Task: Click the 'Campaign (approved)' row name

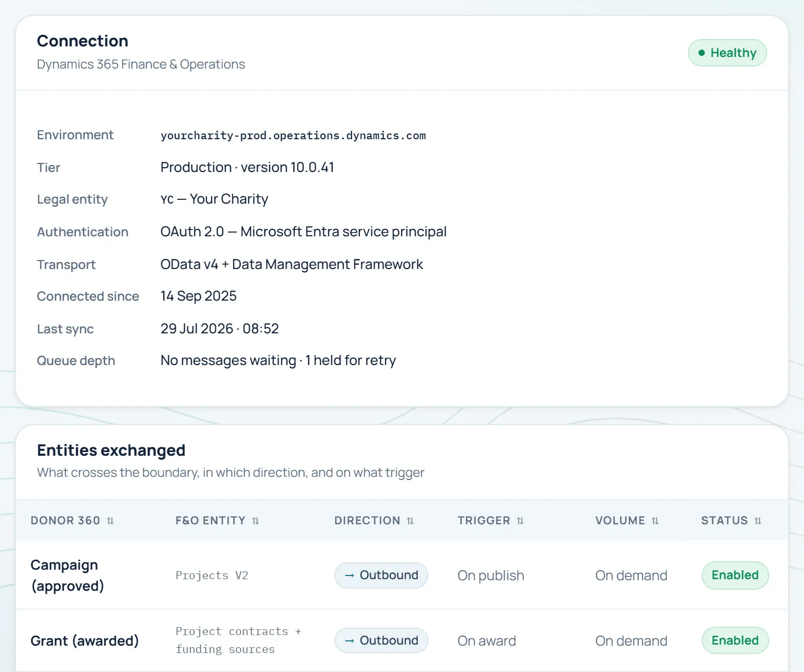Action: pyautogui.click(x=67, y=575)
